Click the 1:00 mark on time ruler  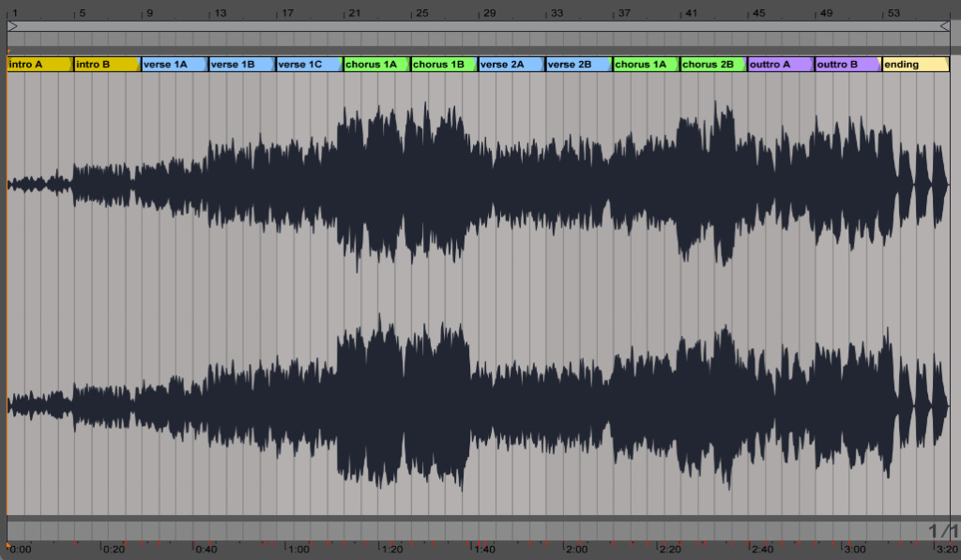[298, 549]
